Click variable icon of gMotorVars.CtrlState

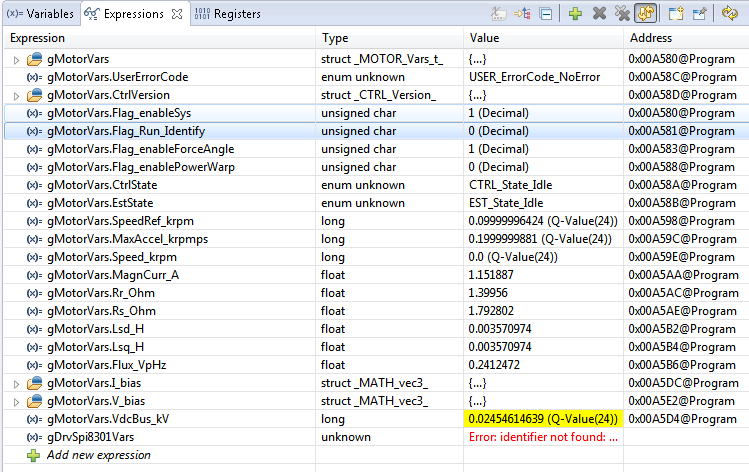coord(34,185)
